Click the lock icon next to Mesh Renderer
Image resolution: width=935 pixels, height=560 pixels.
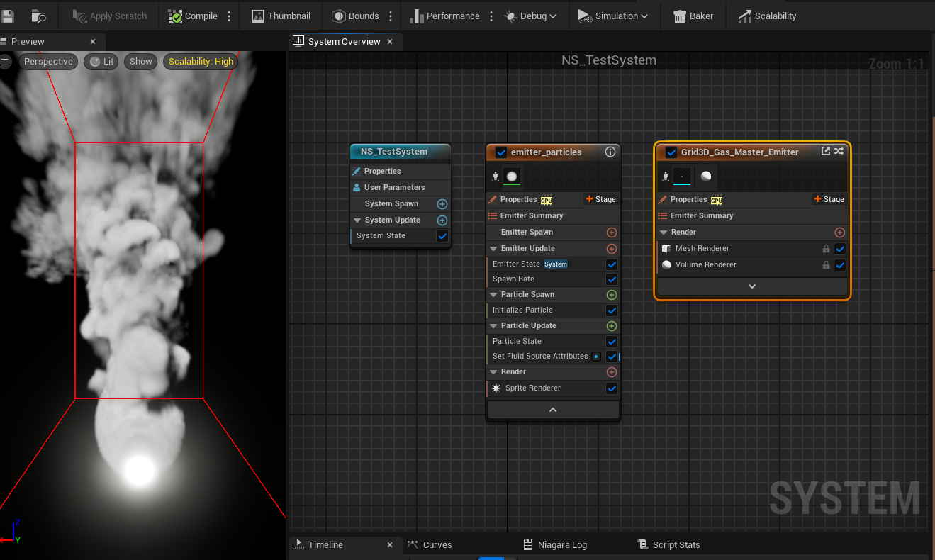[825, 249]
